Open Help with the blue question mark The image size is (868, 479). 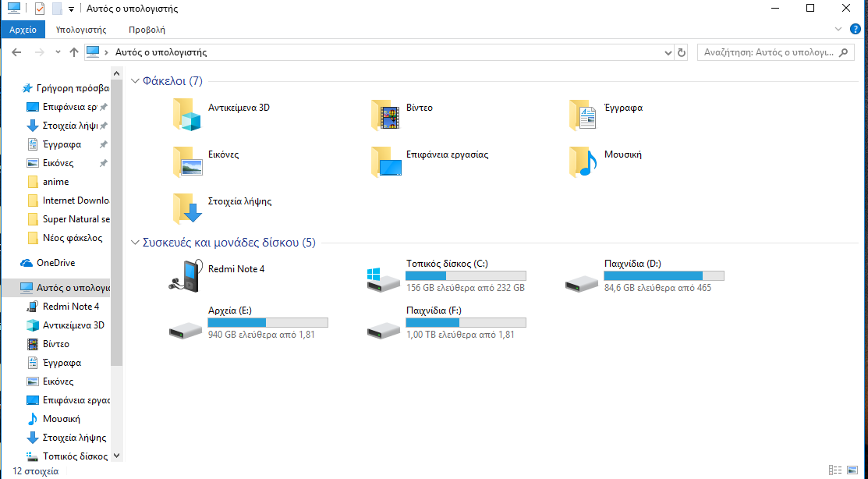pyautogui.click(x=855, y=29)
